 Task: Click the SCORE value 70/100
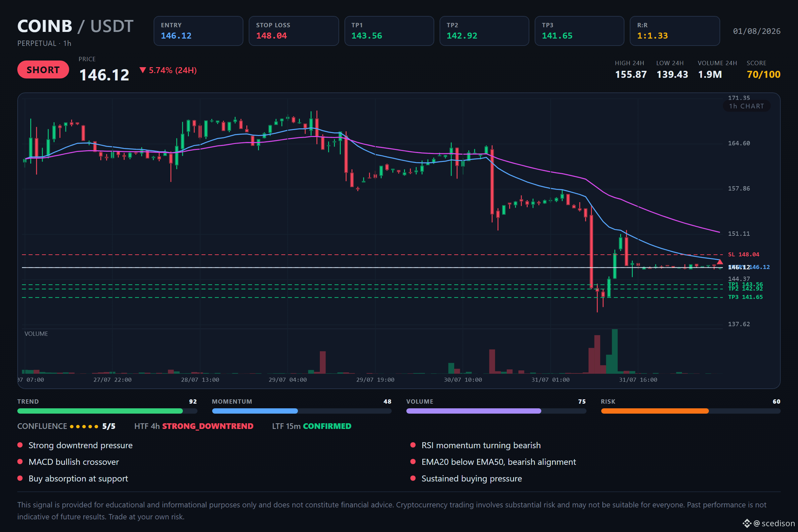[x=763, y=74]
